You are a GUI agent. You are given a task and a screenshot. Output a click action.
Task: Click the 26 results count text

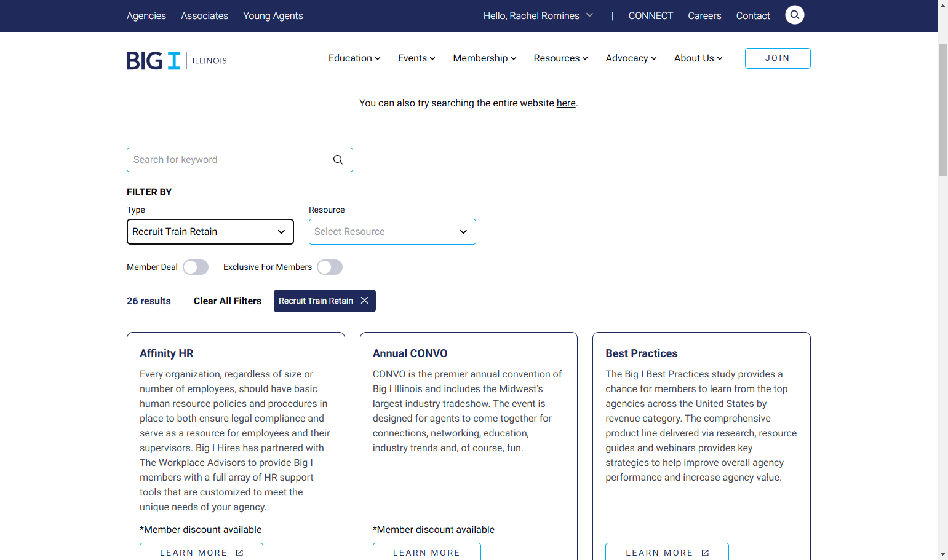coord(149,301)
